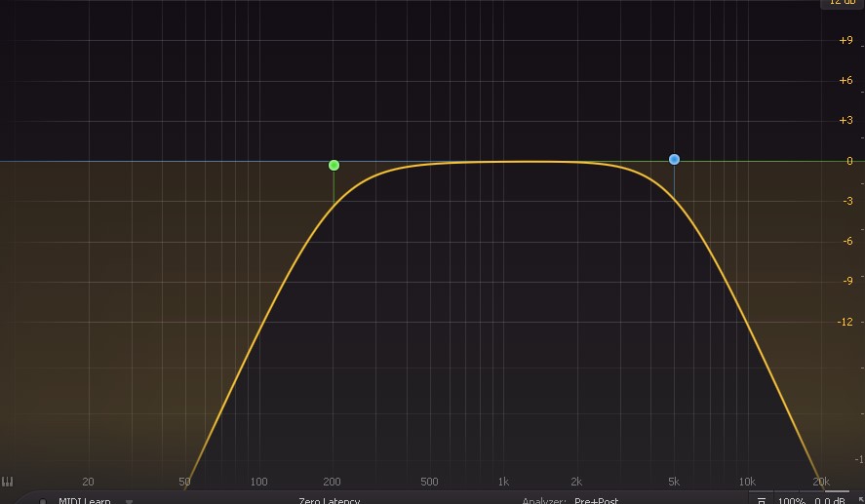Click the 0.0 dB output gain value

[x=830, y=500]
